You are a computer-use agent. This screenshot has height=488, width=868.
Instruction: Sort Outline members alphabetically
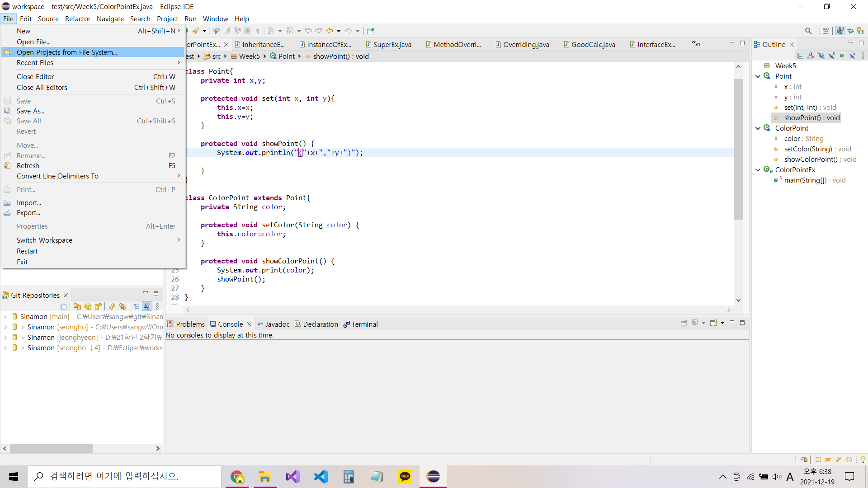(811, 56)
